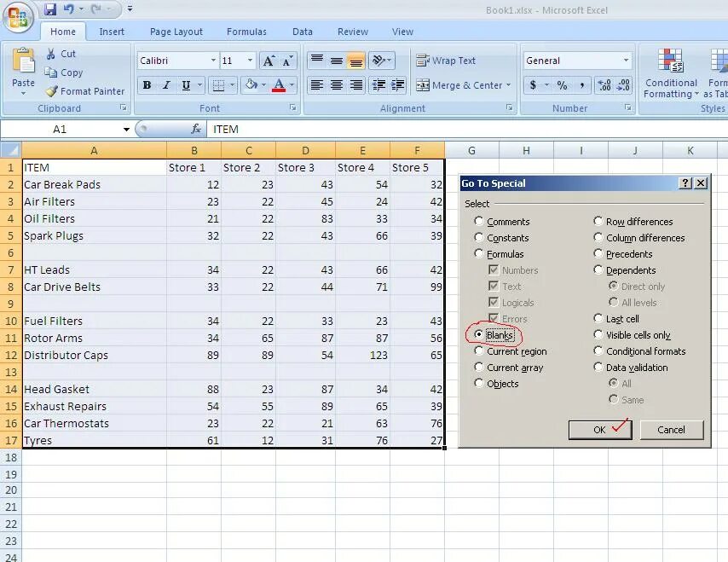The image size is (728, 562).
Task: Apply Percent style
Action: (563, 85)
